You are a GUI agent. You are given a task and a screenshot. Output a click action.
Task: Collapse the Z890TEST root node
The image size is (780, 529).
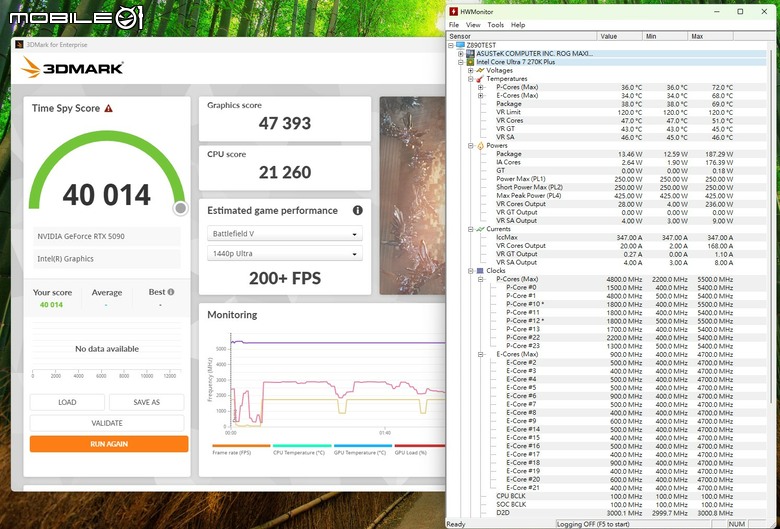click(x=451, y=45)
